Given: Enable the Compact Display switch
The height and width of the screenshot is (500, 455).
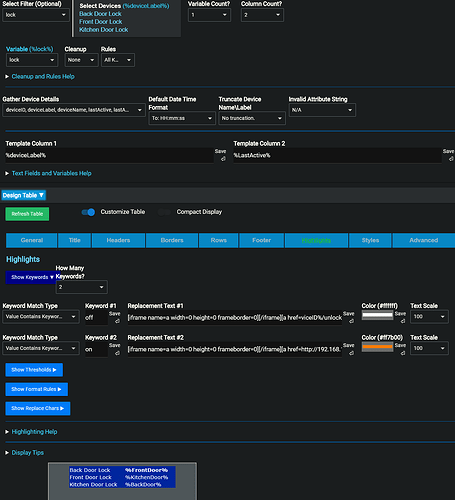Looking at the screenshot, I should click(x=164, y=212).
